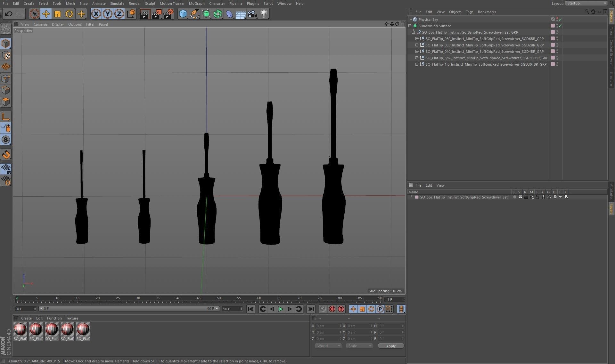Toggle the Z axis lock
The width and height of the screenshot is (615, 364).
[119, 14]
